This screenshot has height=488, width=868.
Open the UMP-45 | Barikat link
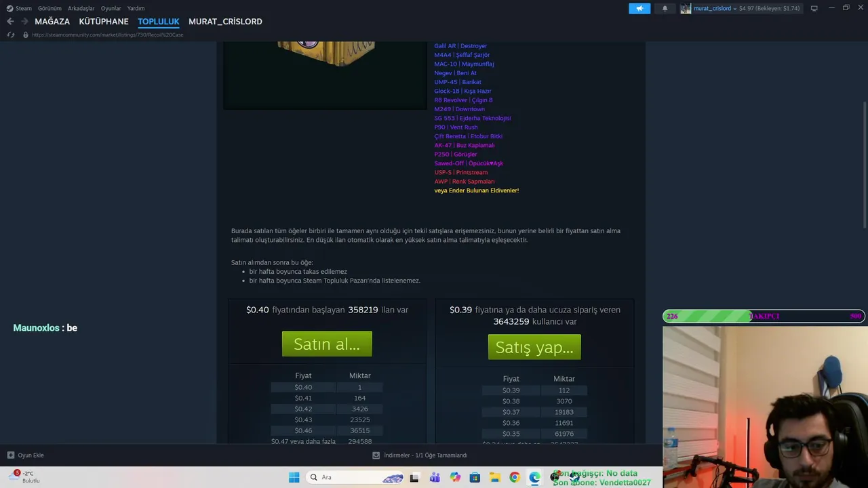[x=458, y=82]
